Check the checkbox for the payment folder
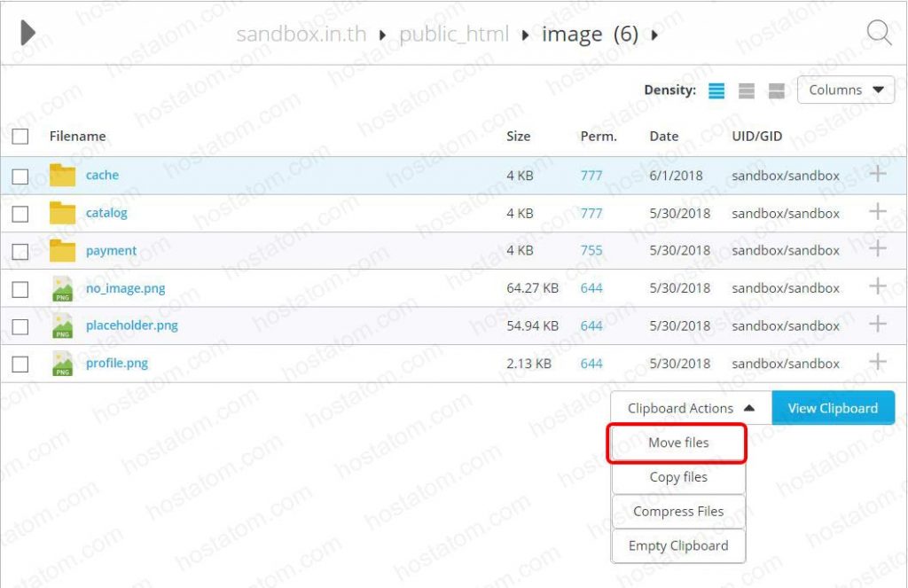This screenshot has height=588, width=908. pyautogui.click(x=20, y=250)
